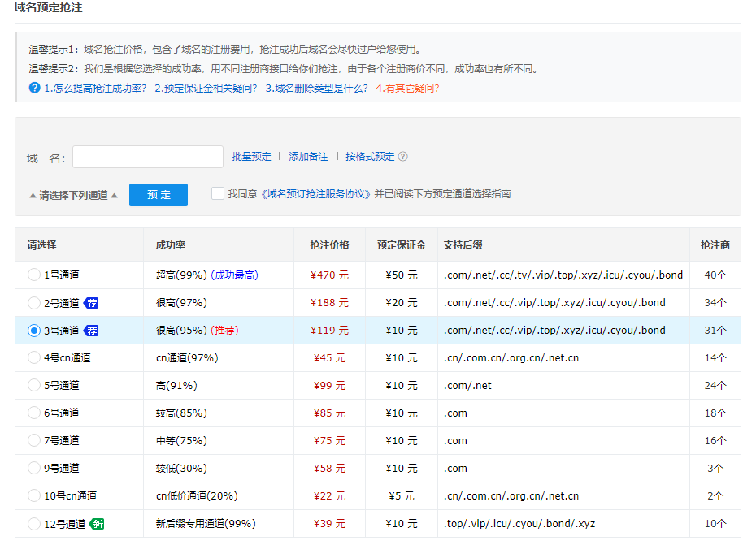This screenshot has height=545, width=756.
Task: Click the ¥50 元 deposit cell
Action: pyautogui.click(x=401, y=275)
